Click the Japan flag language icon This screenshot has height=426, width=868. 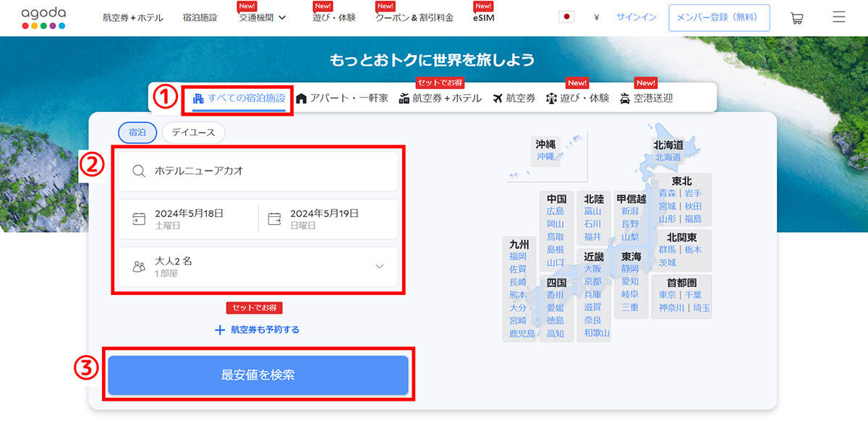566,17
